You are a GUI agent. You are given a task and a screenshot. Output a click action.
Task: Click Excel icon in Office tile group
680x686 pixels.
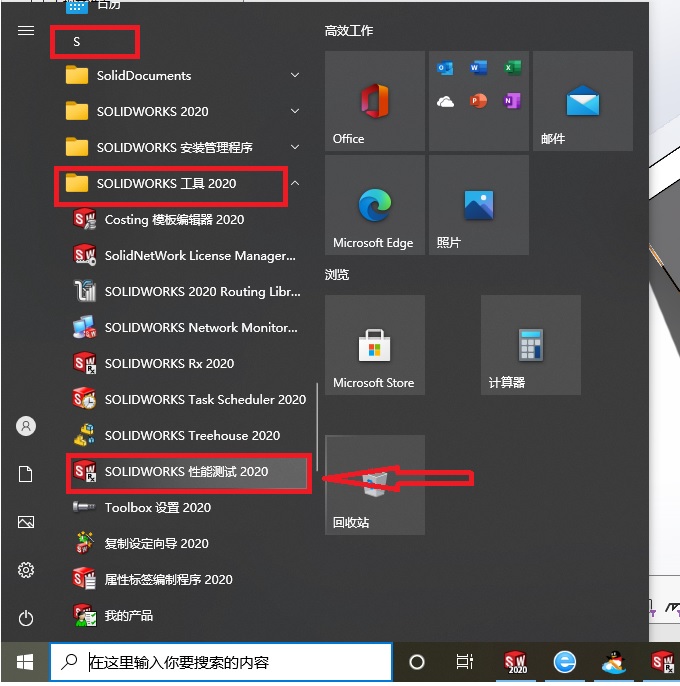(512, 68)
